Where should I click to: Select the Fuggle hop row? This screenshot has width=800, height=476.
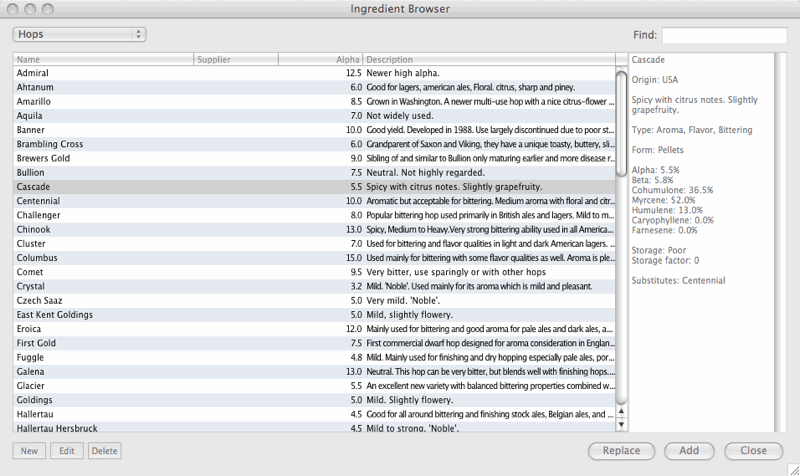point(314,358)
